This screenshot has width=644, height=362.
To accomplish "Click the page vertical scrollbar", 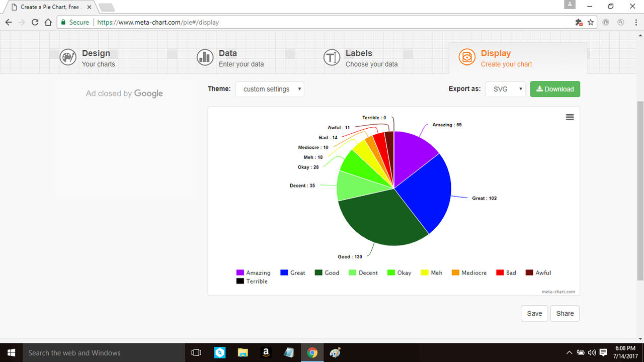I will point(640,191).
